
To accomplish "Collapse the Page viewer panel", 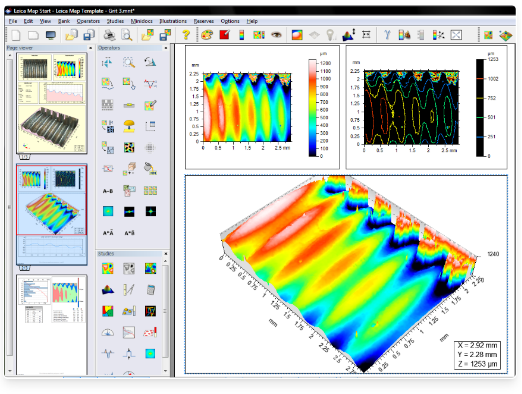I will (90, 48).
